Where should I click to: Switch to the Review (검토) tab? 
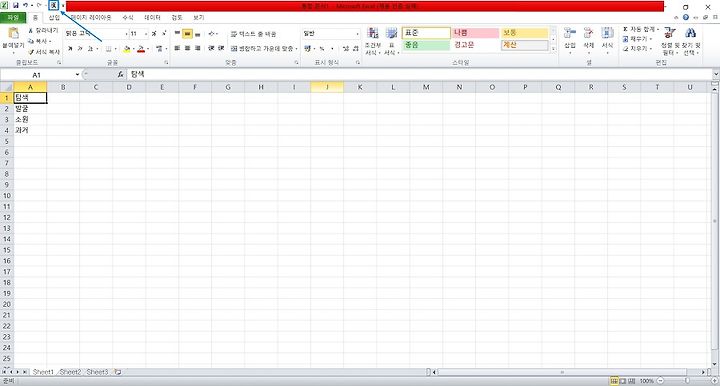(x=177, y=17)
